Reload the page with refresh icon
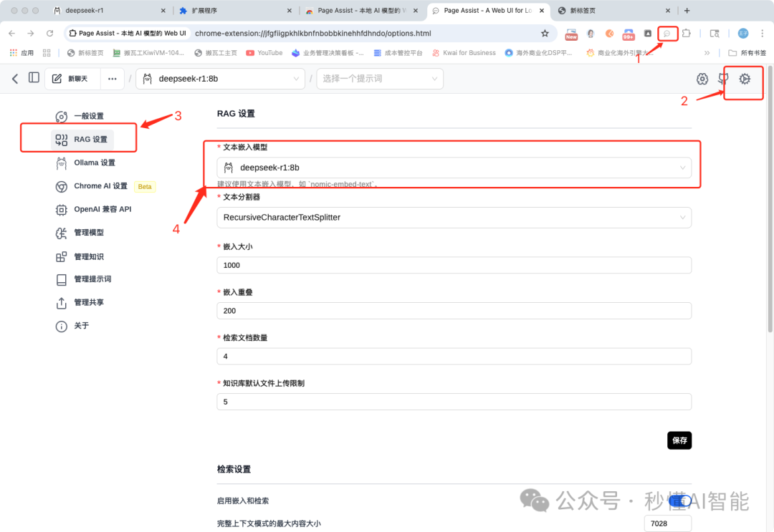Image resolution: width=774 pixels, height=532 pixels. pyautogui.click(x=50, y=34)
